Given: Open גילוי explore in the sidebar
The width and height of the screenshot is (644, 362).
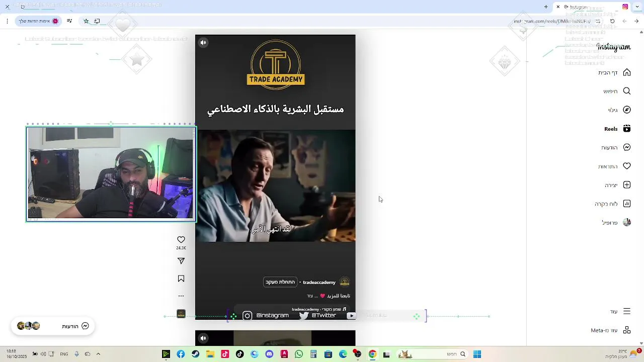Looking at the screenshot, I should click(619, 110).
